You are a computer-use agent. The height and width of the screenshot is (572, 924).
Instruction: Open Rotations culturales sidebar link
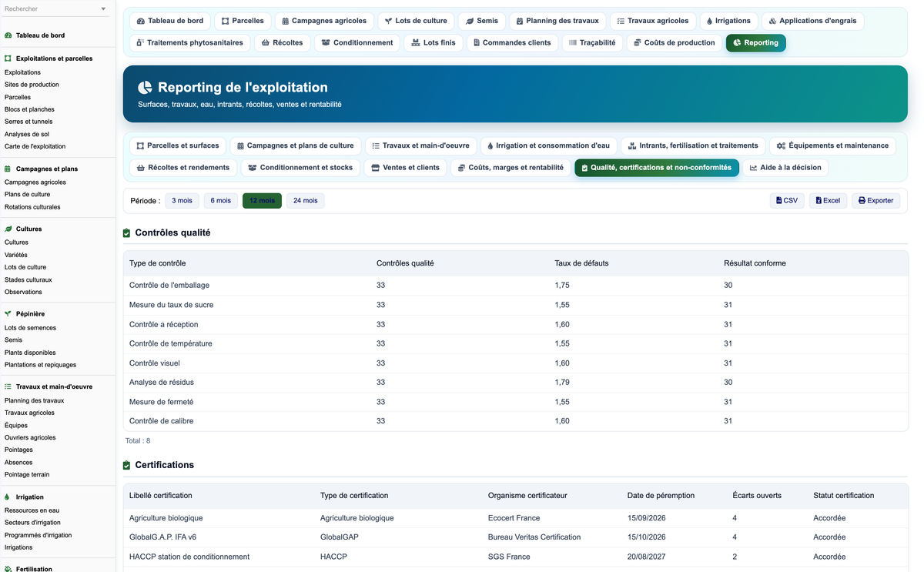click(x=32, y=207)
